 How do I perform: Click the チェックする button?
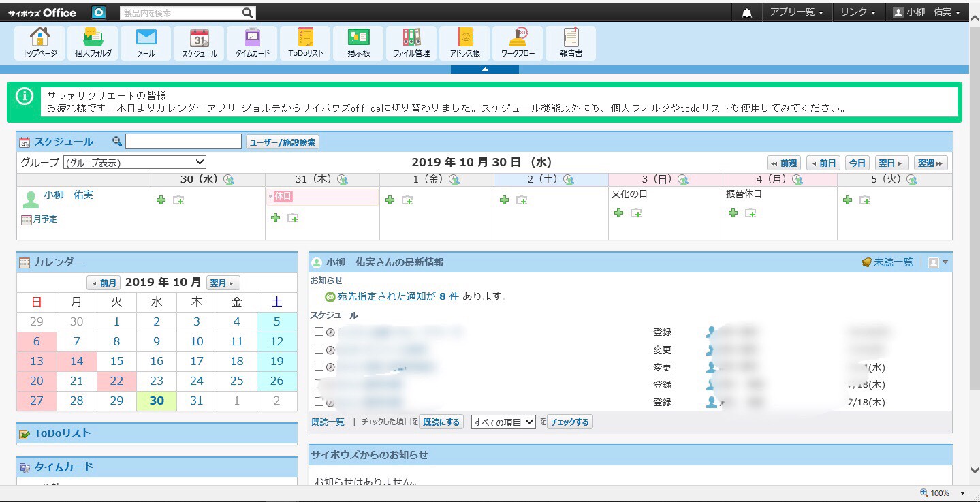569,422
